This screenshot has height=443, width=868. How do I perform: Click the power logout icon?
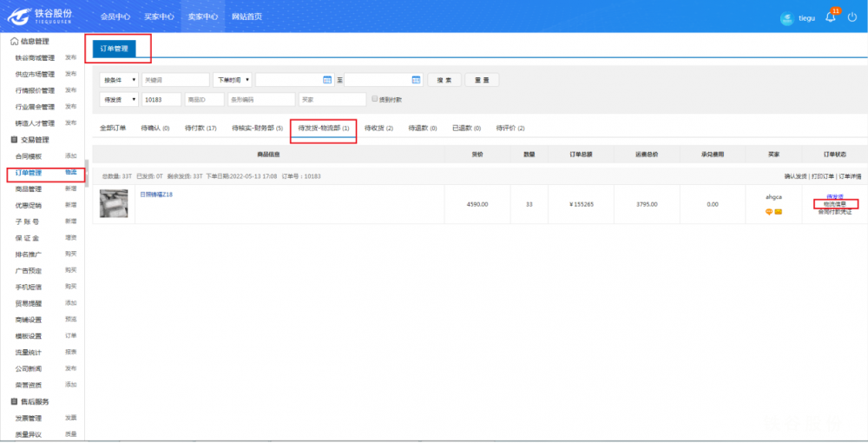[x=852, y=17]
